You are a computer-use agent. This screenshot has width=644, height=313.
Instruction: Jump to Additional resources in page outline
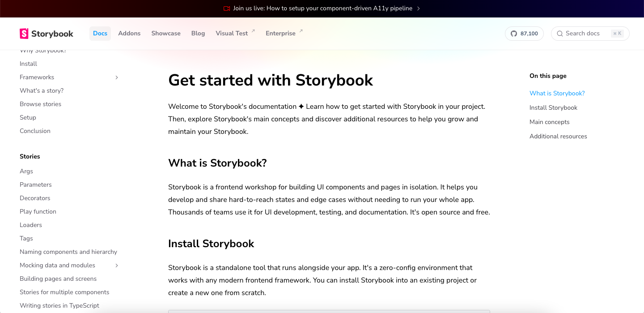558,137
